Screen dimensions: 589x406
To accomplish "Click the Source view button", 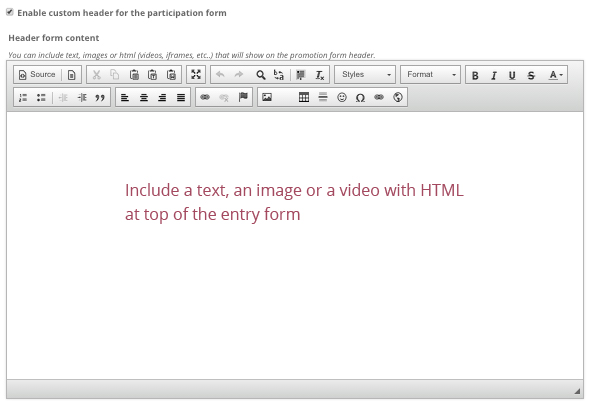I will click(x=37, y=75).
